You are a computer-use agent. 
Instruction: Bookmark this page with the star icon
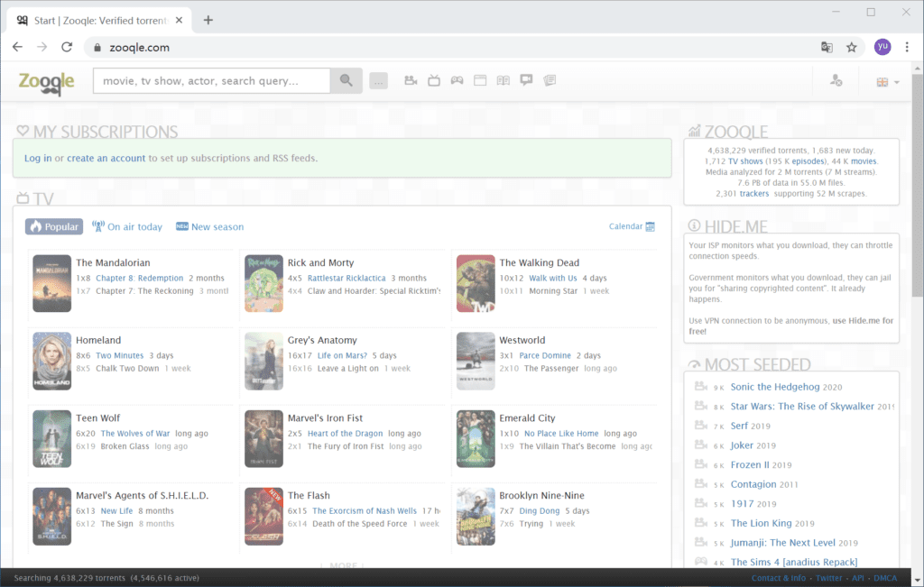pos(851,47)
